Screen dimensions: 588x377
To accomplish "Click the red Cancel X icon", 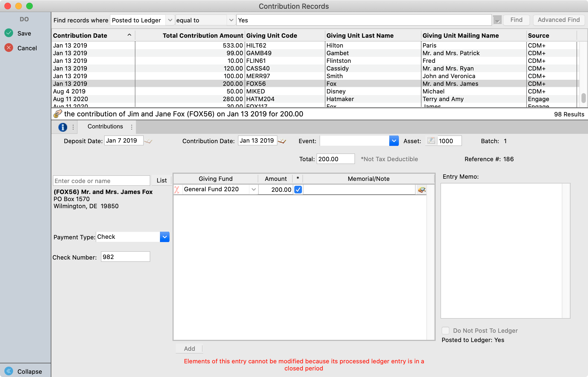I will (x=9, y=48).
